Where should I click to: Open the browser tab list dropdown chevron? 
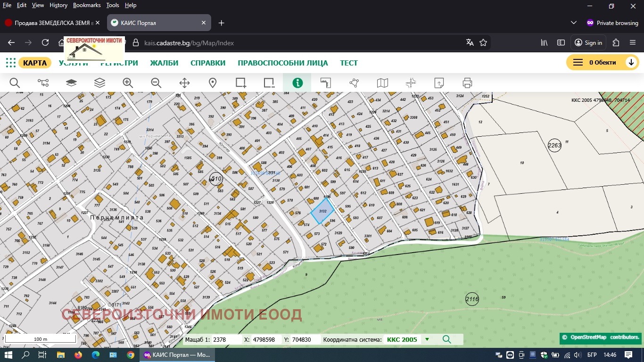[574, 23]
